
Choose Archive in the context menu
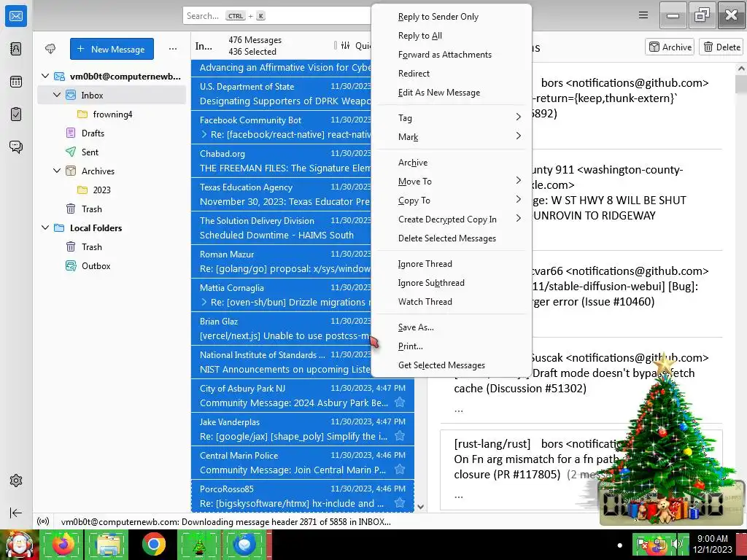tap(451, 163)
